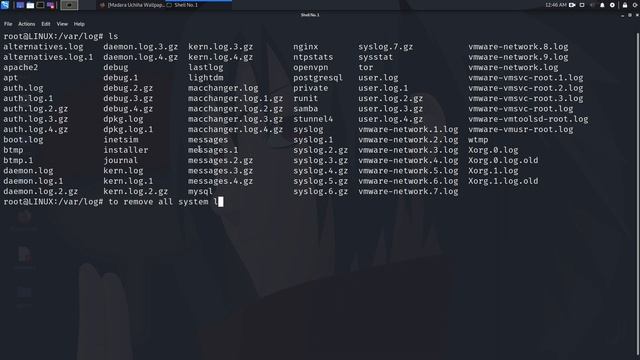Click 'kern.log.2.gz' file name
The width and height of the screenshot is (640, 360).
[x=136, y=191]
